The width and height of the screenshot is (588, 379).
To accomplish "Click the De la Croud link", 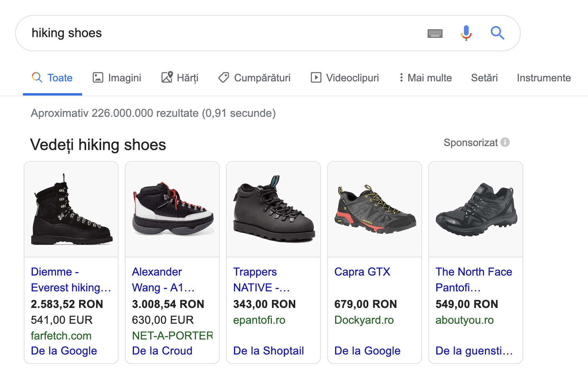I will pos(162,351).
